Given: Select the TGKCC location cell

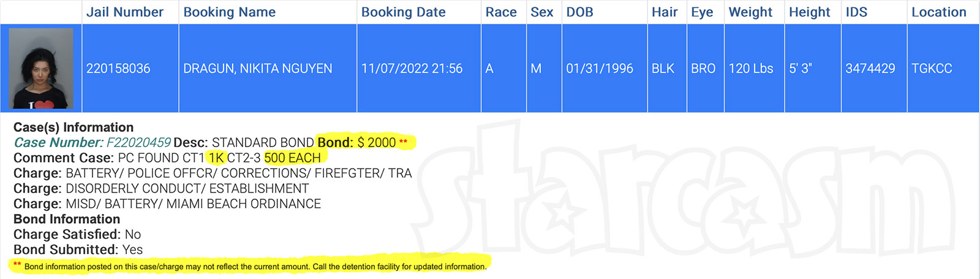Looking at the screenshot, I should (x=932, y=69).
